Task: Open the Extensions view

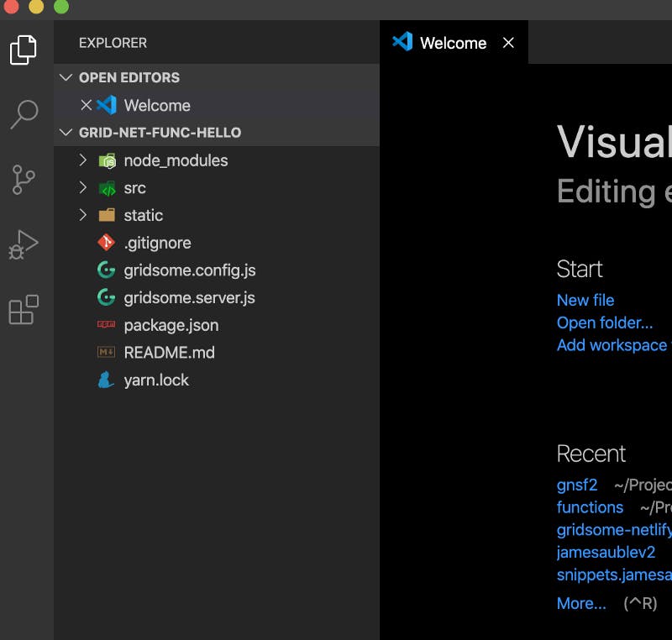Action: tap(24, 309)
